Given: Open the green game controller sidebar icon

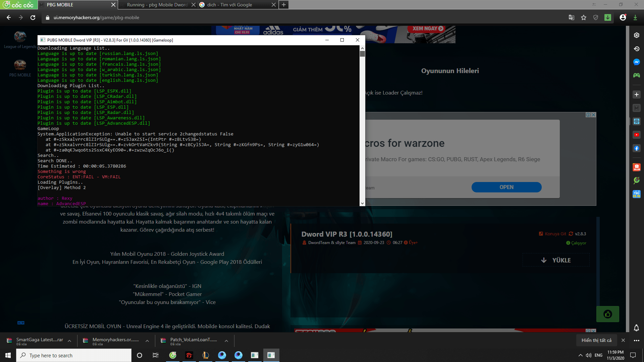Looking at the screenshot, I should [636, 75].
